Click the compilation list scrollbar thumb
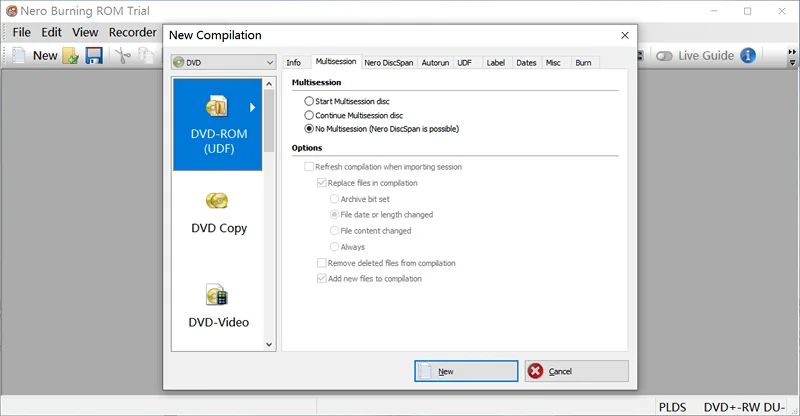This screenshot has height=416, width=800. click(269, 120)
